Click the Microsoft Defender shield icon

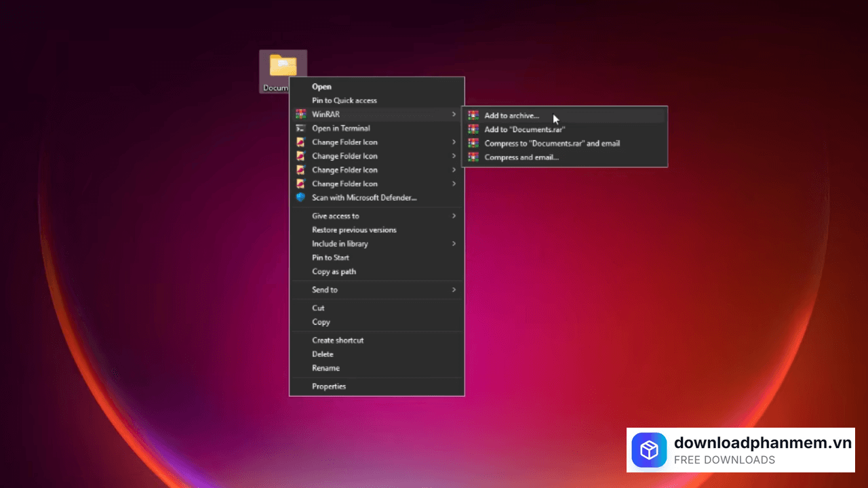pos(301,198)
